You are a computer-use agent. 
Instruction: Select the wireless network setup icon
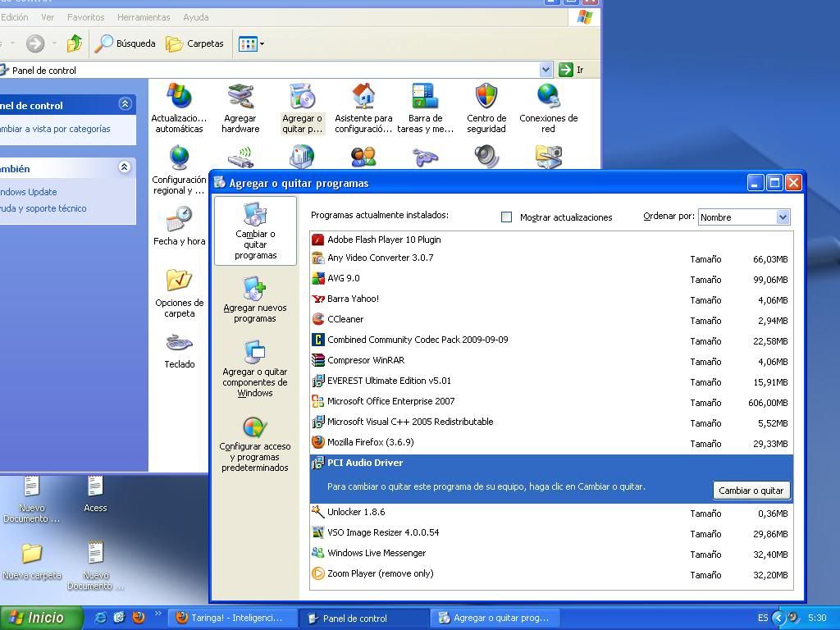click(x=240, y=158)
